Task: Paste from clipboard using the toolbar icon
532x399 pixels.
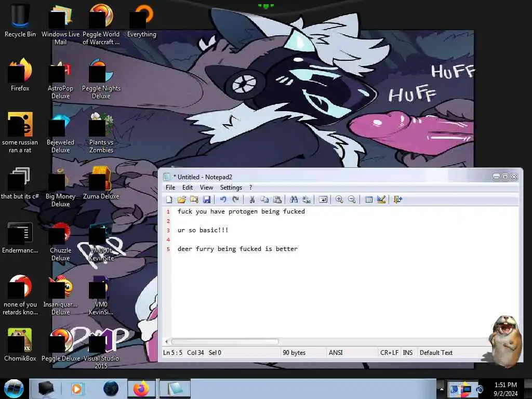Action: pyautogui.click(x=277, y=199)
